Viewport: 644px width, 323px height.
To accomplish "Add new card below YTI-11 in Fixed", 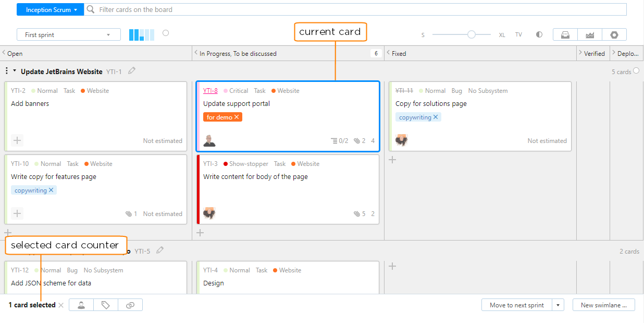I will pyautogui.click(x=393, y=160).
